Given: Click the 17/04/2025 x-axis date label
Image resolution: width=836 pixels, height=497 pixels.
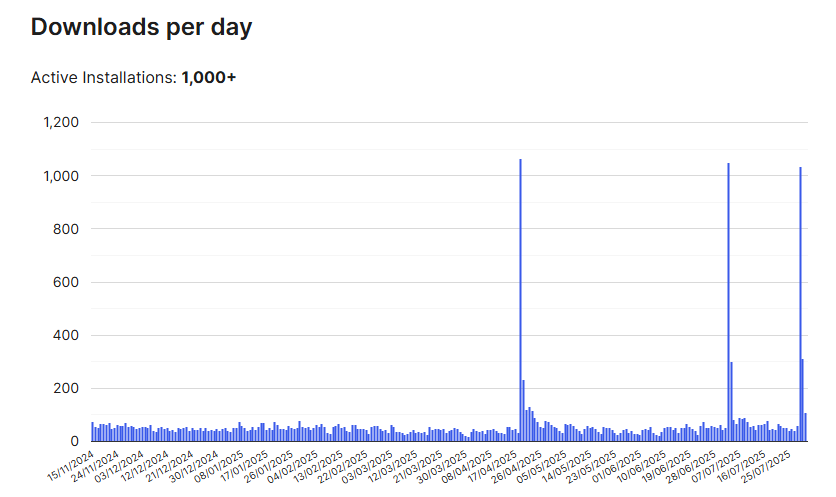Looking at the screenshot, I should (494, 465).
